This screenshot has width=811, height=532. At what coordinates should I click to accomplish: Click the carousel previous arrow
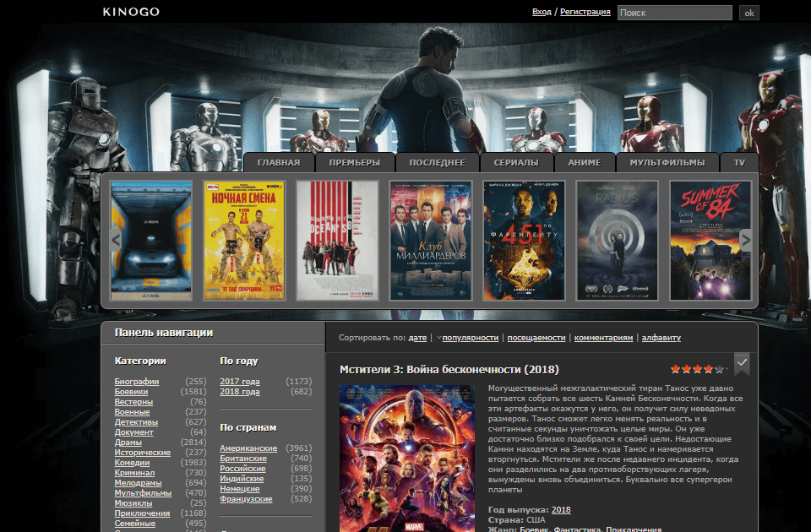[106, 240]
